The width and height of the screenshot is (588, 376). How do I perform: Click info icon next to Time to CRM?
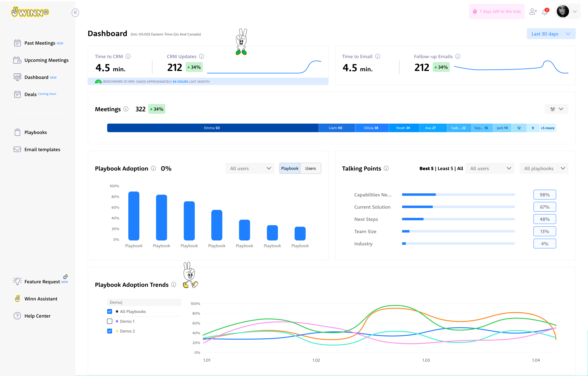pyautogui.click(x=128, y=56)
